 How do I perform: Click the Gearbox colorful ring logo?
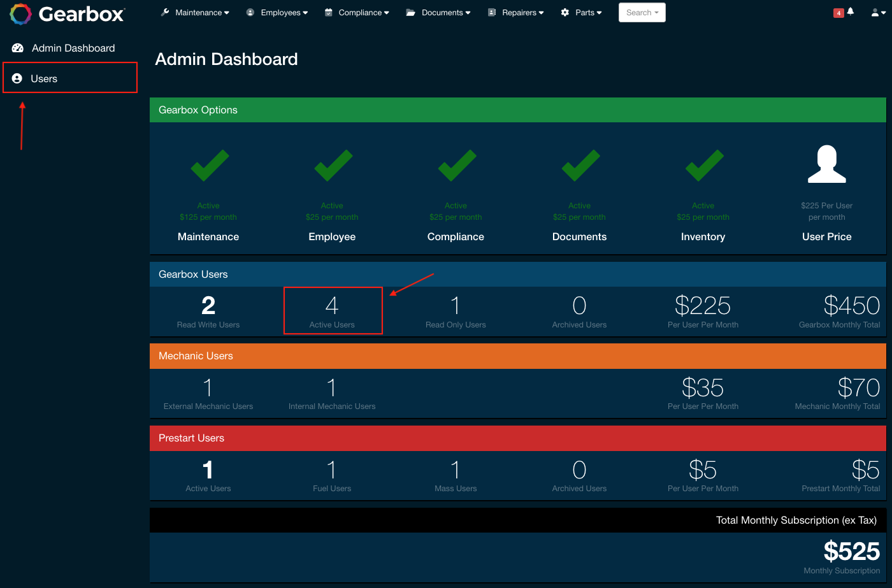coord(20,13)
